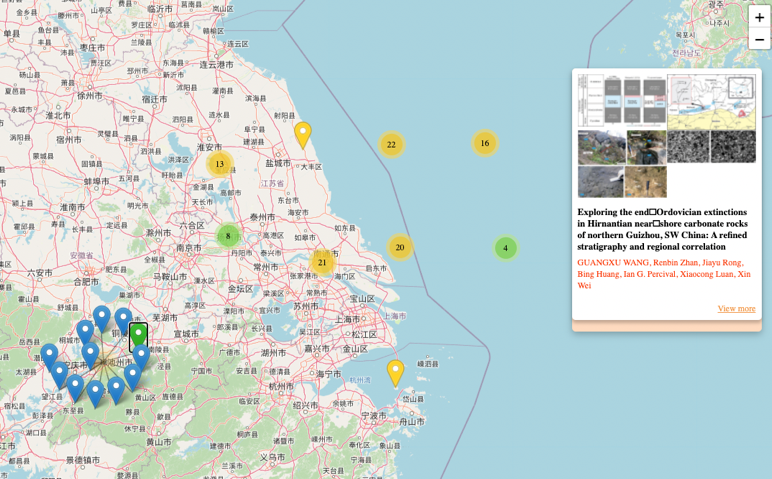The width and height of the screenshot is (772, 479).
Task: Zoom out of the map
Action: [759, 39]
